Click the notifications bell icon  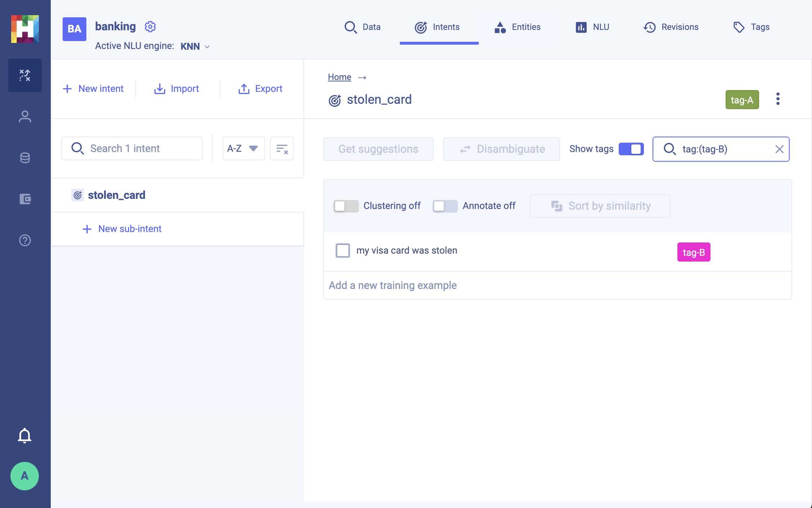click(24, 436)
